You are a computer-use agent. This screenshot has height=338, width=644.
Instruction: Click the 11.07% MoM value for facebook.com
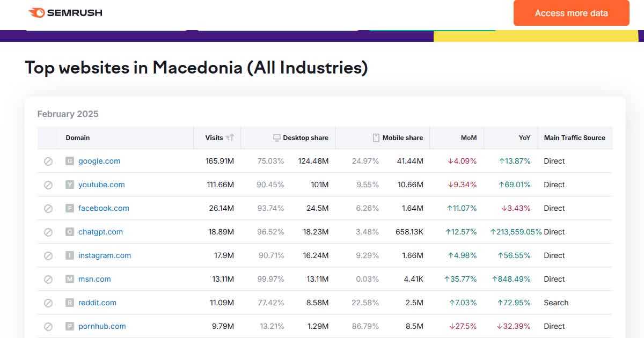tap(461, 208)
